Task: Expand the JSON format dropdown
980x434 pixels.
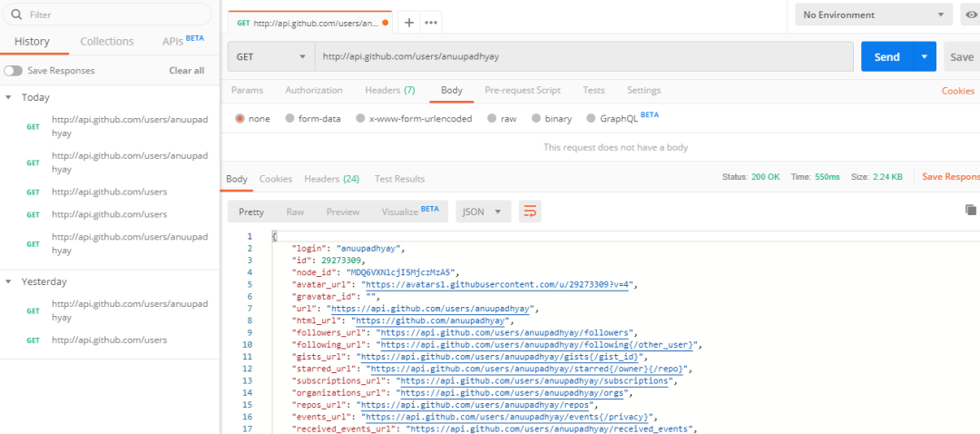Action: [483, 212]
